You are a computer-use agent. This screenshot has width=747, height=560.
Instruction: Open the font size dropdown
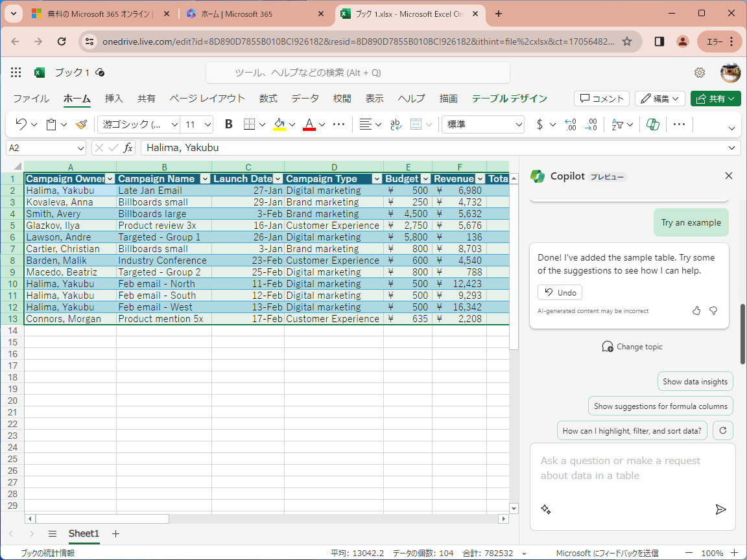[207, 124]
